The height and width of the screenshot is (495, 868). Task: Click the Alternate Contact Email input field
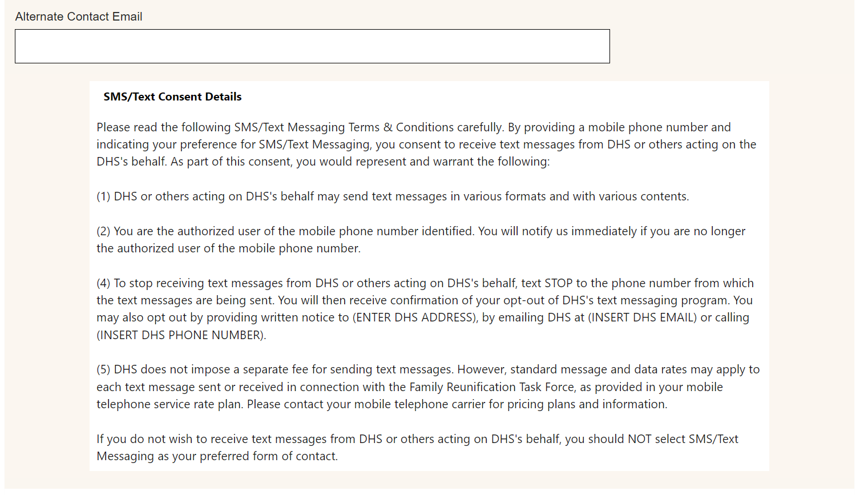pyautogui.click(x=312, y=46)
